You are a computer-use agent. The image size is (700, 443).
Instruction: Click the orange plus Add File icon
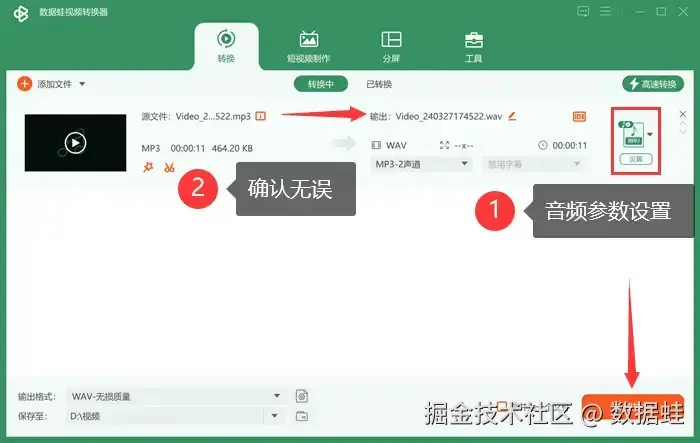click(25, 84)
